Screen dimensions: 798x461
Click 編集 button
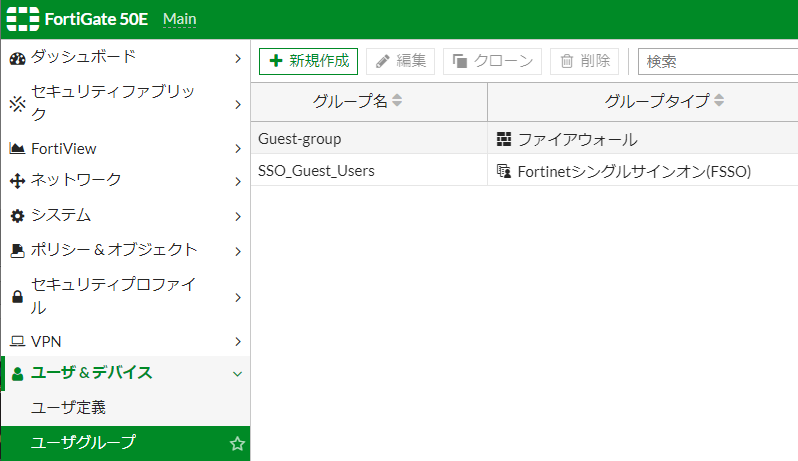tap(401, 61)
